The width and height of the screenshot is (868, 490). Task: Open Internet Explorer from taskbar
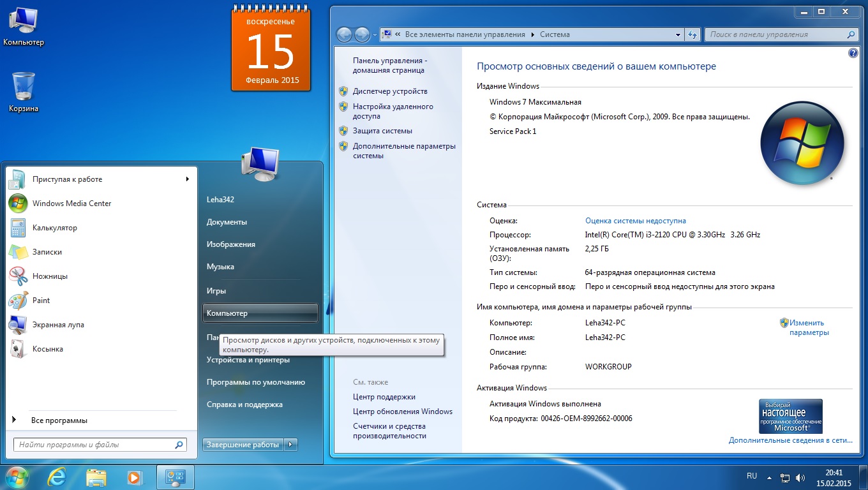[x=57, y=477]
